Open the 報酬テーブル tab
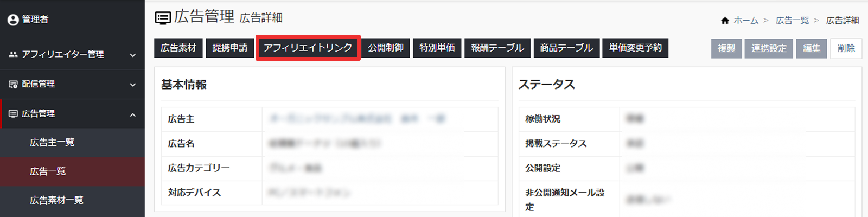 coord(497,48)
